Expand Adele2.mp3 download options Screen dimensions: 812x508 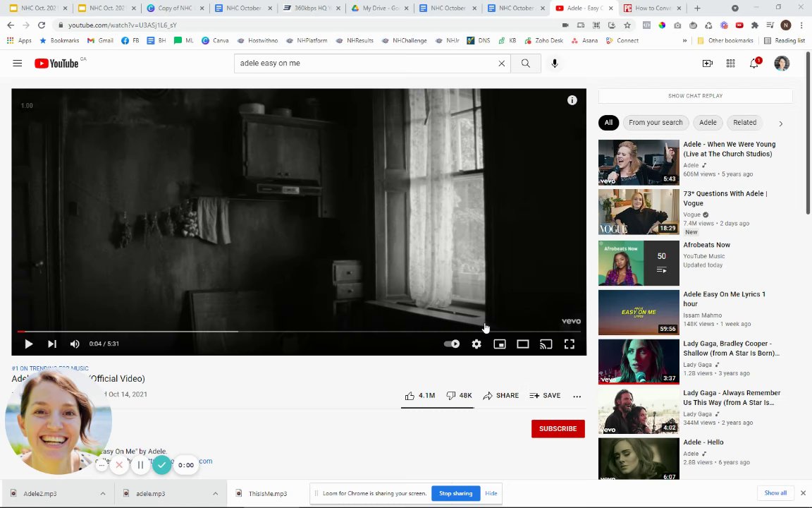[102, 493]
